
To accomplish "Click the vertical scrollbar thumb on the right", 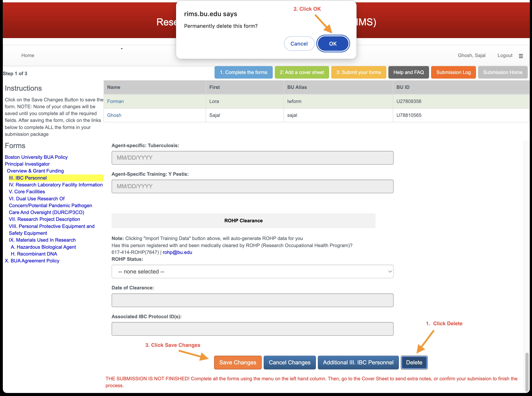I will coord(527,372).
